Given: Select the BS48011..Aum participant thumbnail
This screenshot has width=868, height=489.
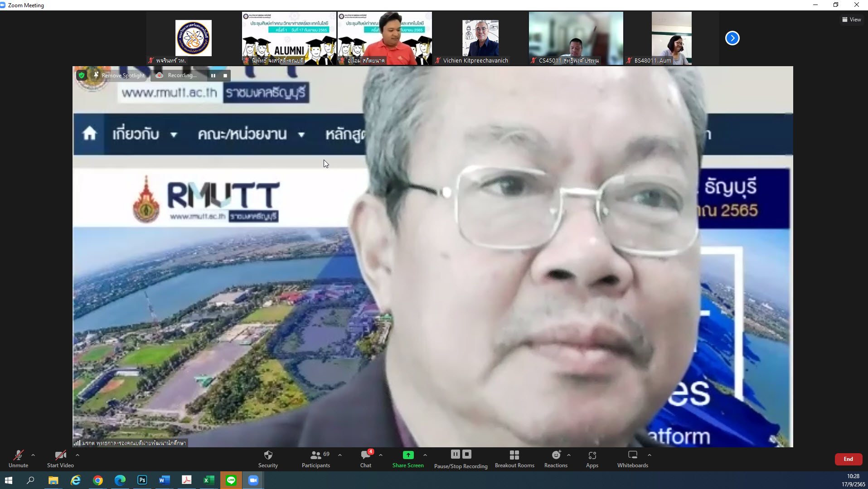Looking at the screenshot, I should pos(671,38).
